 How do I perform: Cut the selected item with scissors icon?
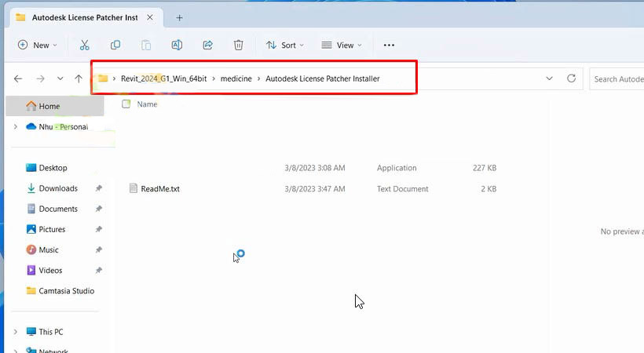click(x=85, y=45)
